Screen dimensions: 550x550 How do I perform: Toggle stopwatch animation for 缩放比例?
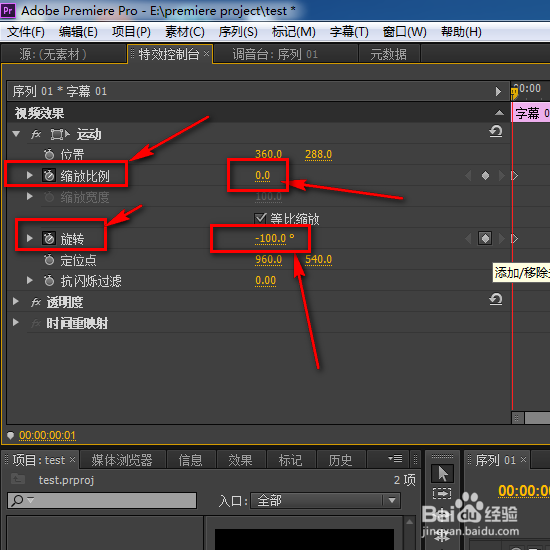coord(49,175)
